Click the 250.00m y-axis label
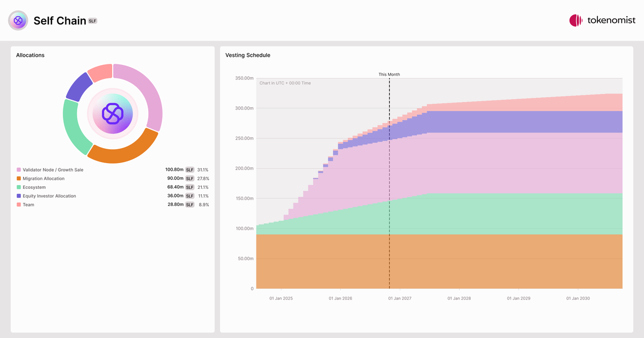Image resolution: width=644 pixels, height=338 pixels. [244, 138]
